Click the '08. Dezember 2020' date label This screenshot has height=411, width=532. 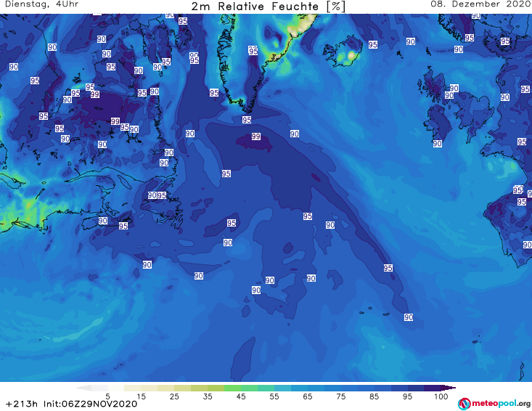point(480,4)
